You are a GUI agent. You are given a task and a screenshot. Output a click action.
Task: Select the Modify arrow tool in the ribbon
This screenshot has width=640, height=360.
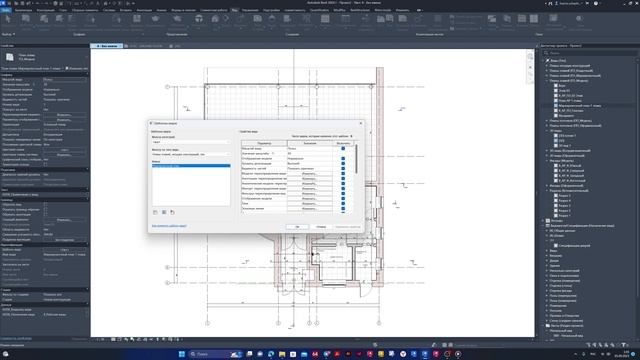(x=8, y=19)
